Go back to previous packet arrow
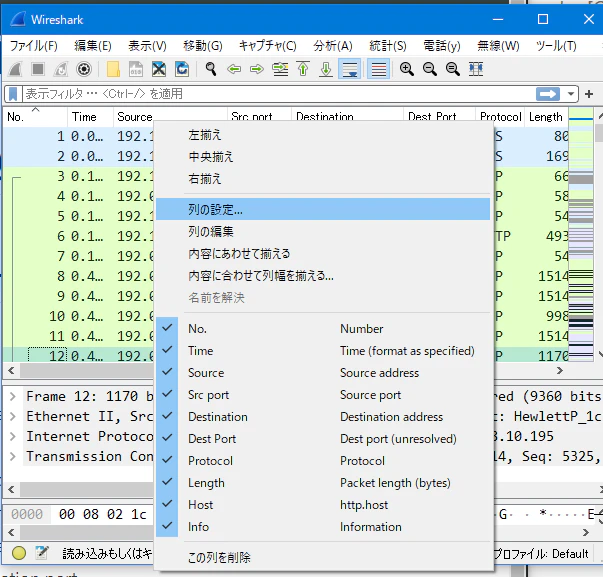Screen dimensions: 603x577 click(234, 69)
